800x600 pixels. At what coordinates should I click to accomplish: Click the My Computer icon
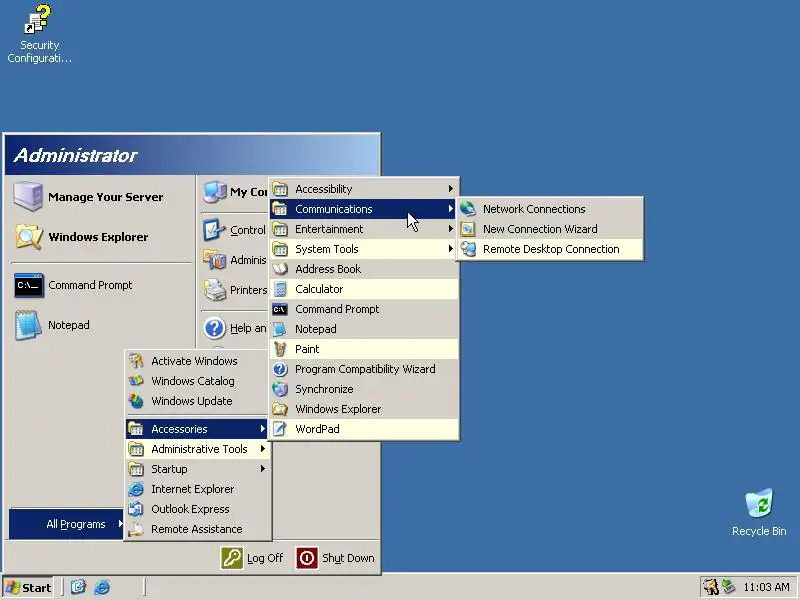(x=215, y=192)
